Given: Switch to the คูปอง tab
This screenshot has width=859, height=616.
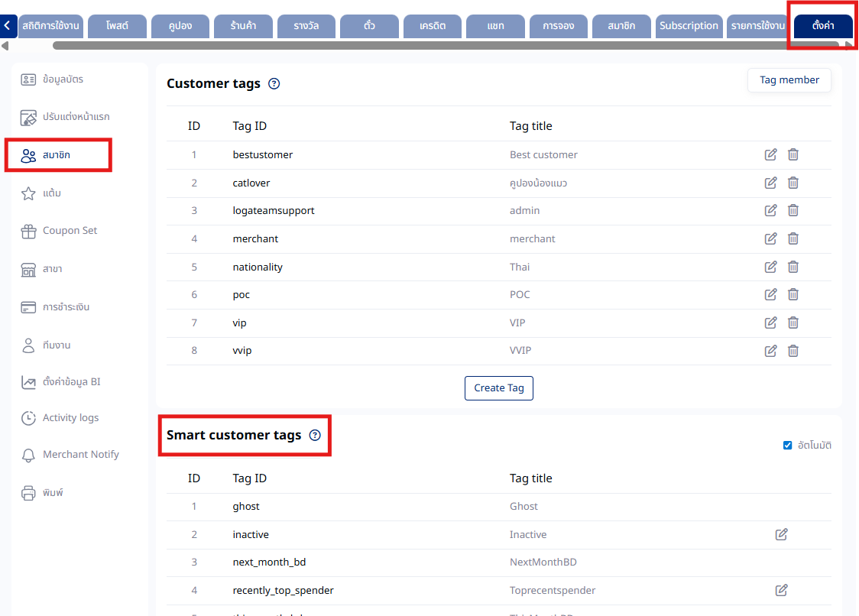Looking at the screenshot, I should click(x=180, y=26).
